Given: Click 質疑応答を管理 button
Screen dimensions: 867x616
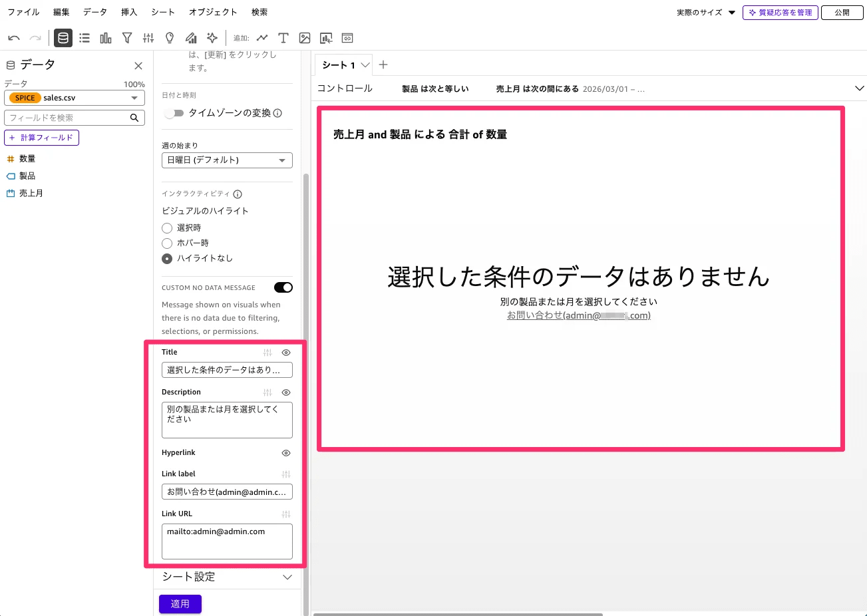Looking at the screenshot, I should point(780,13).
